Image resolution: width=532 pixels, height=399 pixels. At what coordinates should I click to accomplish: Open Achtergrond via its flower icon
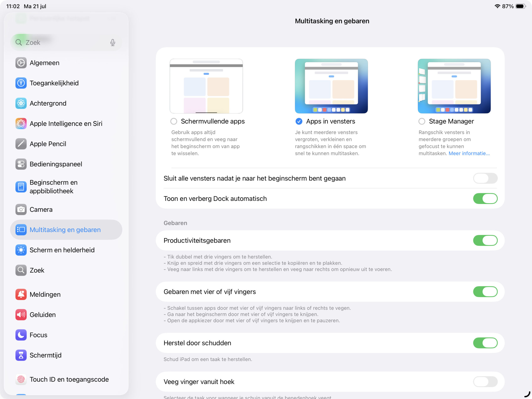[x=21, y=103]
